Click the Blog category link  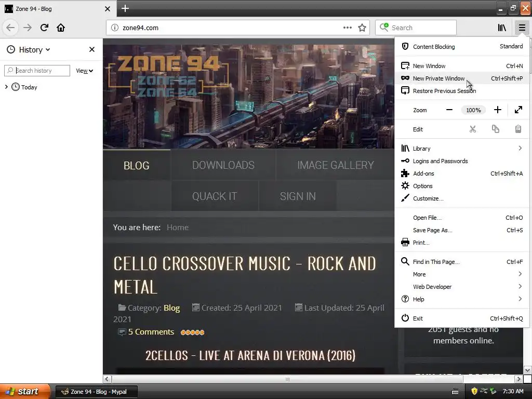[x=171, y=308]
